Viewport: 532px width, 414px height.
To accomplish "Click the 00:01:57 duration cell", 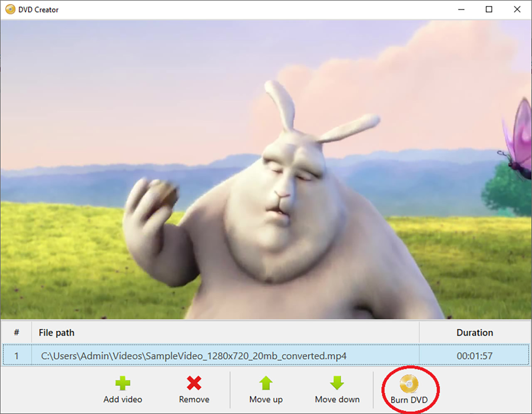I will point(475,356).
